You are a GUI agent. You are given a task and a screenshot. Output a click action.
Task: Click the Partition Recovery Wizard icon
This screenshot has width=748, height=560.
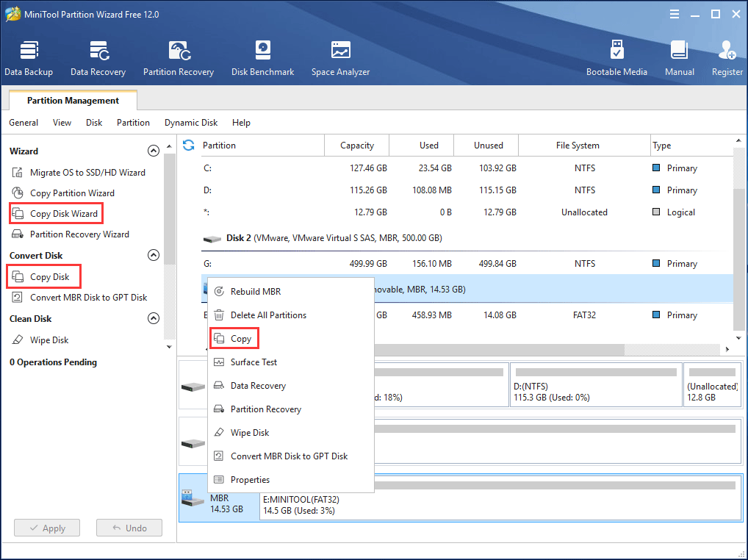18,234
